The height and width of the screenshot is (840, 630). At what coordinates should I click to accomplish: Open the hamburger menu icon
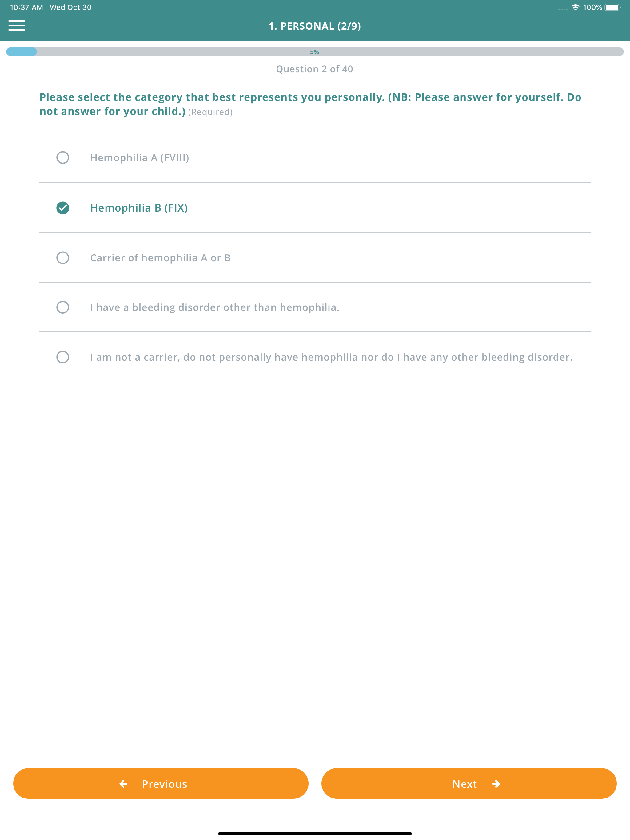(x=17, y=26)
